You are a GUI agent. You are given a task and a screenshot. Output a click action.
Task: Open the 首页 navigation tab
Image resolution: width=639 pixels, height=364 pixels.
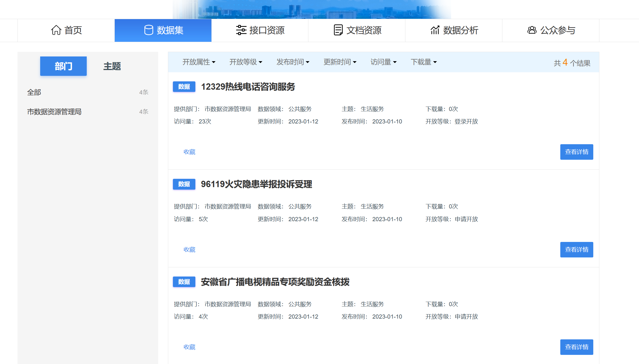(66, 30)
